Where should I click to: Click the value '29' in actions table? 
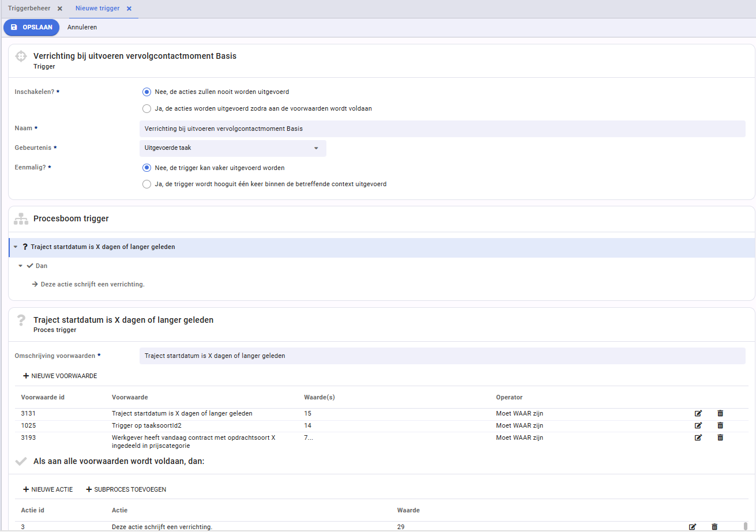click(x=401, y=527)
